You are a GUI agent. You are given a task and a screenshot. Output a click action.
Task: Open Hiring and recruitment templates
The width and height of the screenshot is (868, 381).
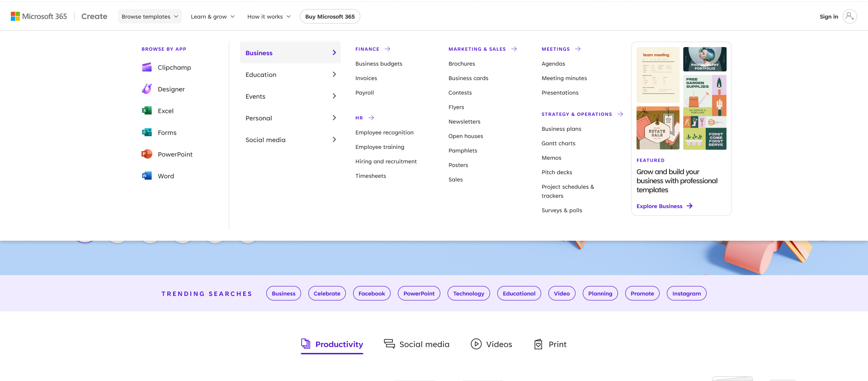pos(386,162)
